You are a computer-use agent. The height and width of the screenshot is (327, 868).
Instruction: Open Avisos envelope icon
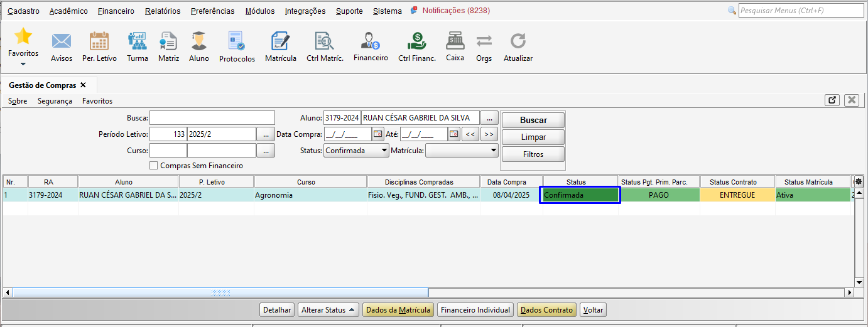click(x=62, y=41)
